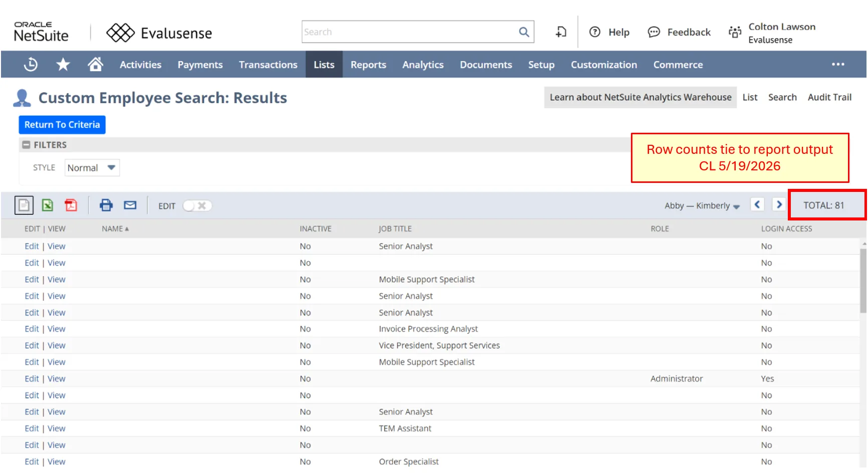Go to next results page arrow
The height and width of the screenshot is (475, 868).
[x=779, y=205]
